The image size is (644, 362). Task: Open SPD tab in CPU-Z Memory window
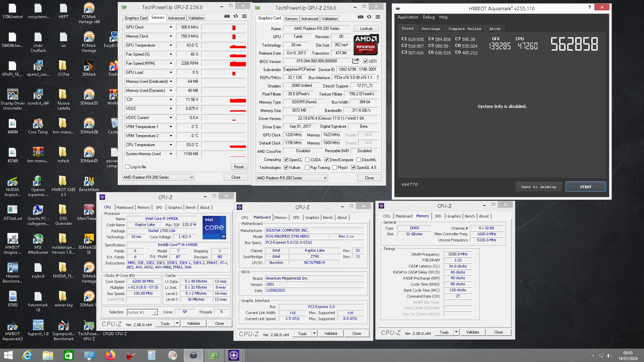point(438,216)
